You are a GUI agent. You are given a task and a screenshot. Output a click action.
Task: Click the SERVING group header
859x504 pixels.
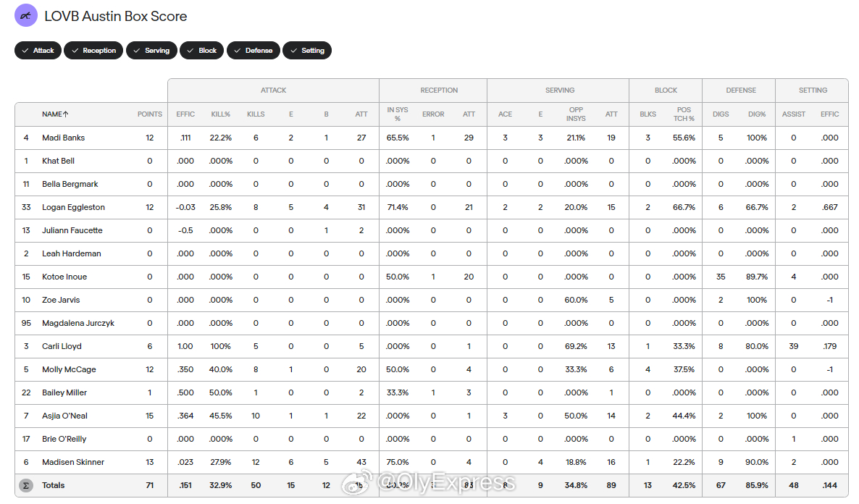point(559,91)
